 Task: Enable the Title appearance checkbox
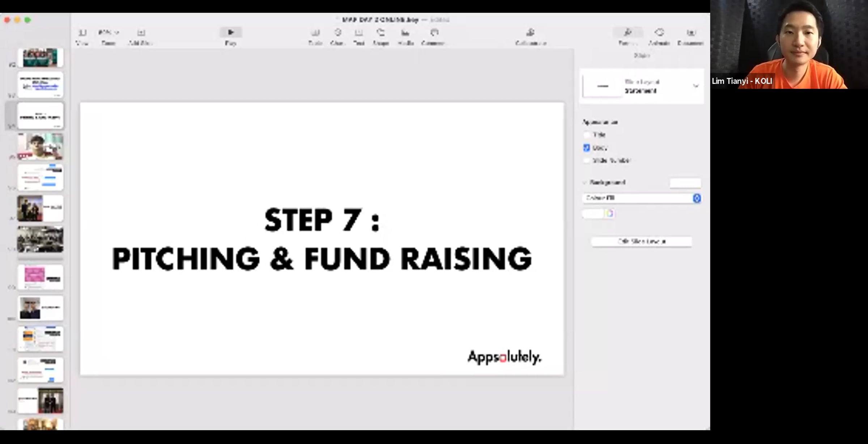(587, 135)
